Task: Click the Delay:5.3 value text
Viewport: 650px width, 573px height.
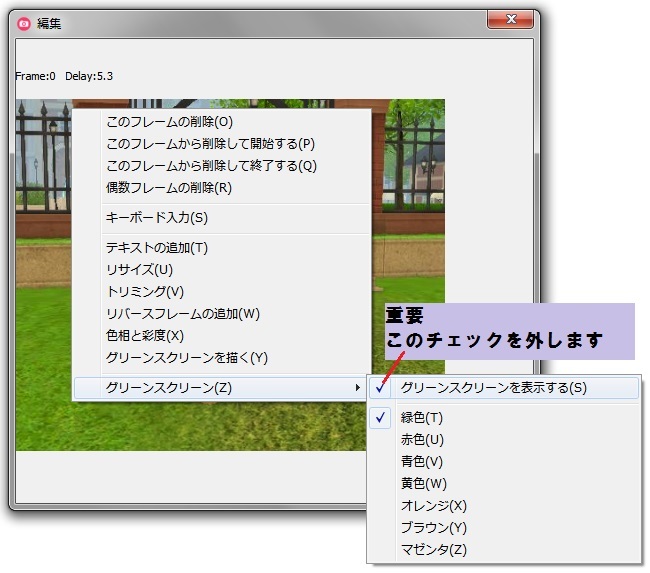Action: tap(89, 76)
